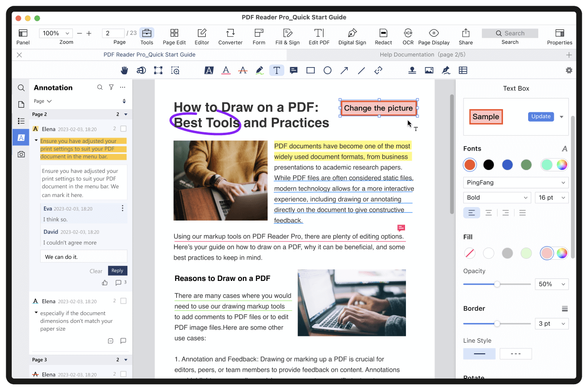Open the PingFang font family dropdown
The width and height of the screenshot is (588, 390).
click(516, 182)
